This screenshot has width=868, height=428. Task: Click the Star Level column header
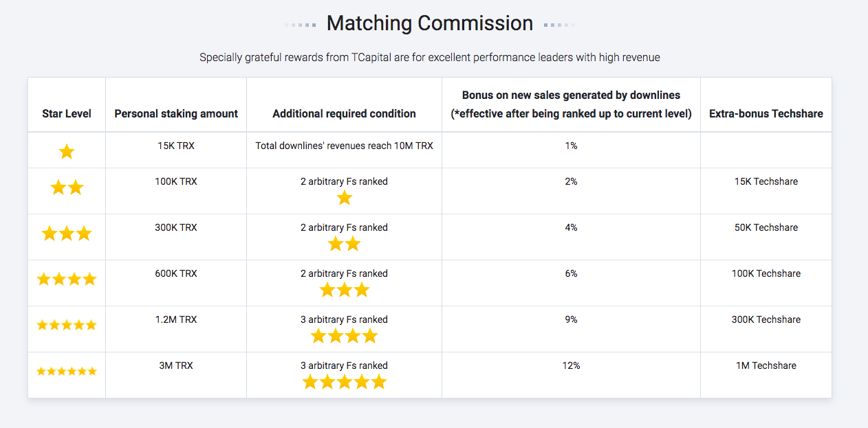coord(67,113)
